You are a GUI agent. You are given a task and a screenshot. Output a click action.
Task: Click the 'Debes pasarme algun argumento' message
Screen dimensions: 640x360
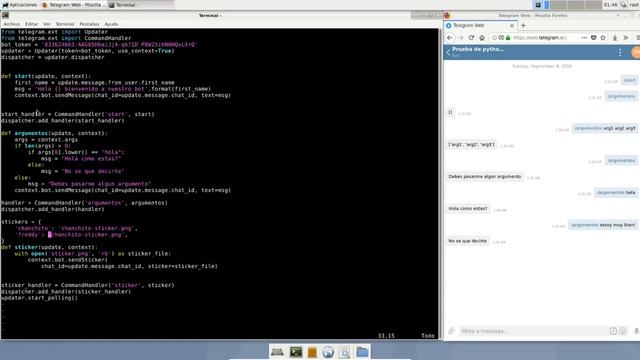click(484, 176)
